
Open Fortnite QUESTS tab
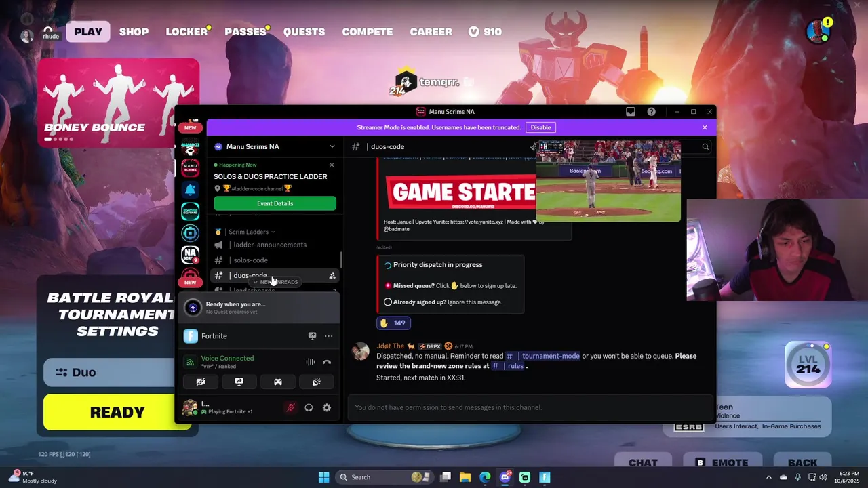pyautogui.click(x=304, y=32)
